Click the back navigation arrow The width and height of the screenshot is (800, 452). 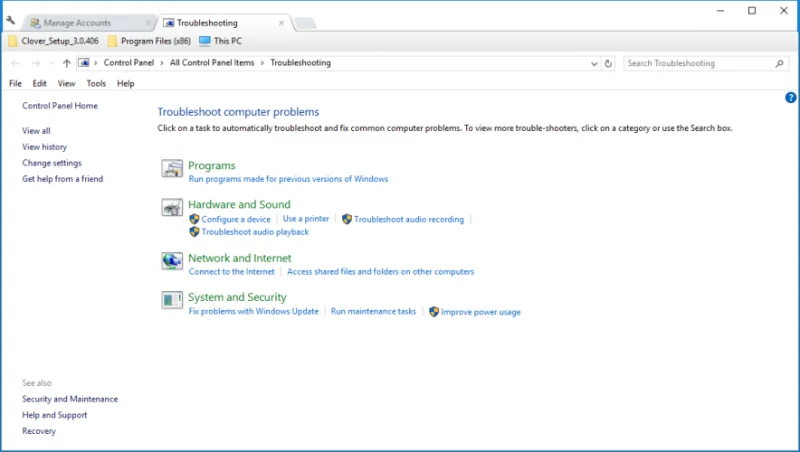click(x=15, y=63)
